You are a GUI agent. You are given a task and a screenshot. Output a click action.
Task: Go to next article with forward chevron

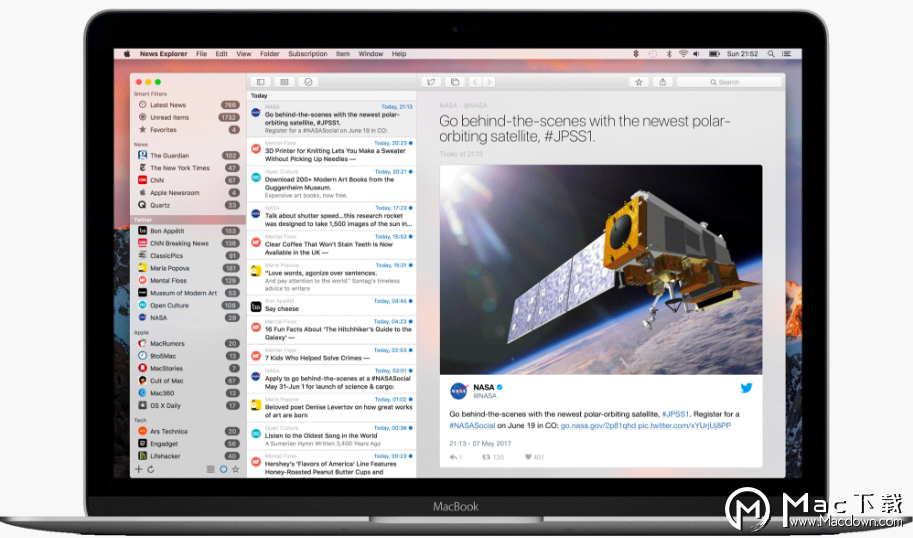click(x=489, y=82)
